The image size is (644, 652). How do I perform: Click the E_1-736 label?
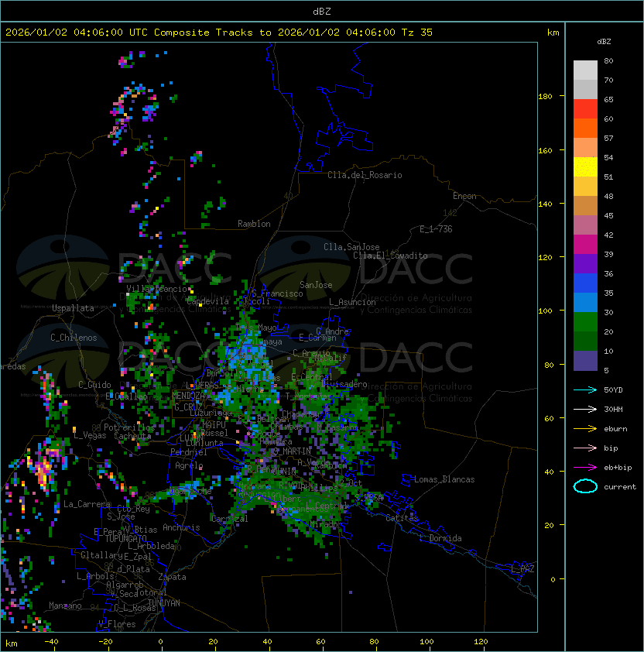pyautogui.click(x=436, y=228)
